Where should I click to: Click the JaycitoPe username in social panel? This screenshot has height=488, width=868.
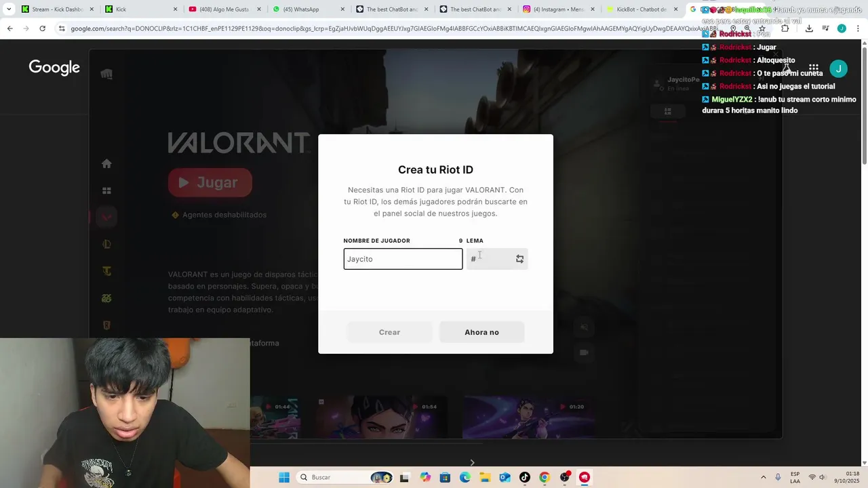(x=684, y=79)
